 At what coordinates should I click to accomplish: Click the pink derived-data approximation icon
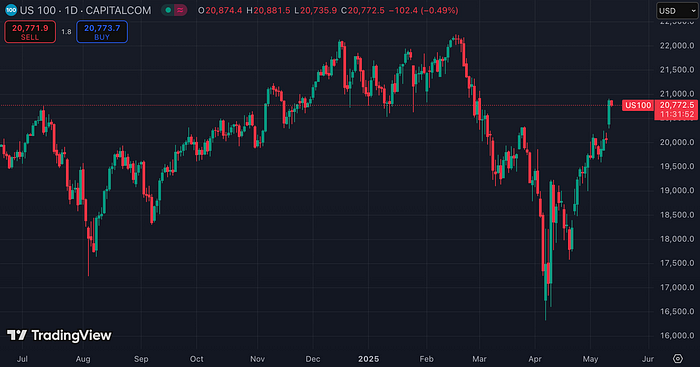(x=180, y=10)
